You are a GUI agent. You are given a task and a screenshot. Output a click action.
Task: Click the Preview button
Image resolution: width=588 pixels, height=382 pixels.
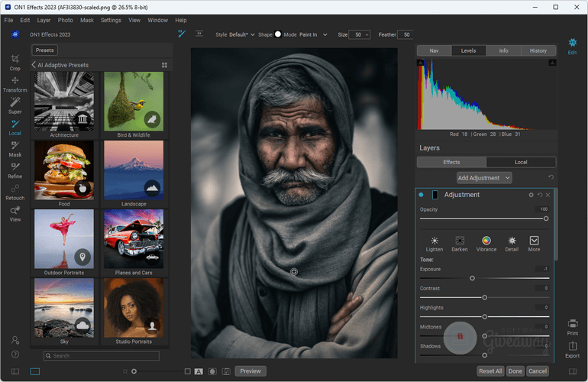click(x=250, y=371)
